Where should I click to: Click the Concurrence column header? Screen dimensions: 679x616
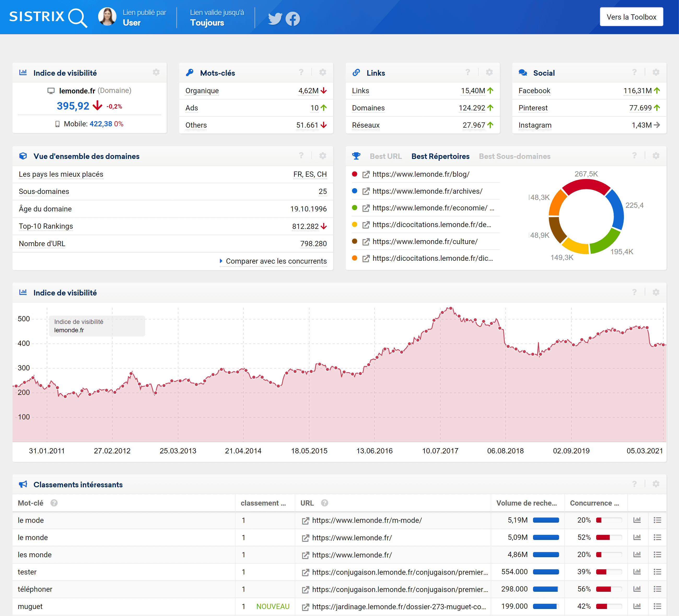[594, 503]
